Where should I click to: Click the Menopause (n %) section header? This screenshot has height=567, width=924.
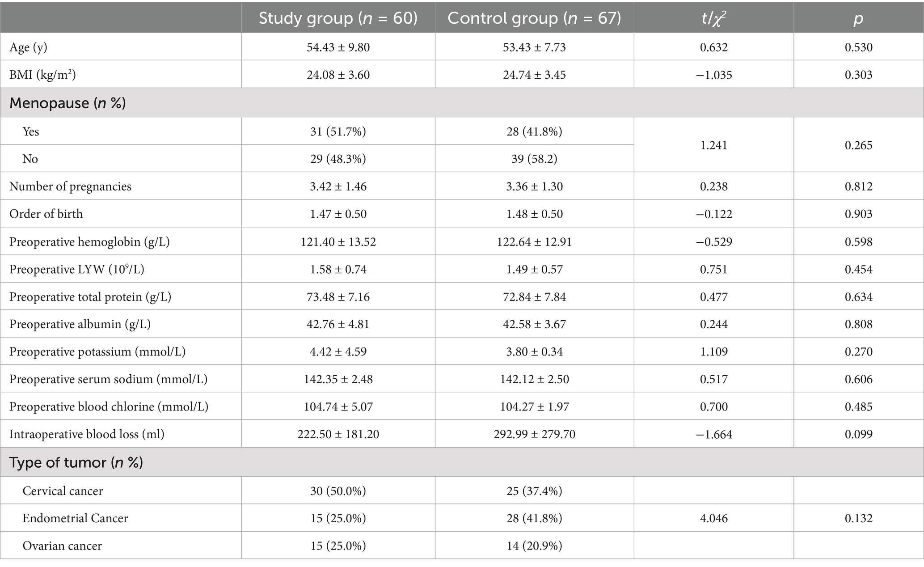click(x=68, y=103)
